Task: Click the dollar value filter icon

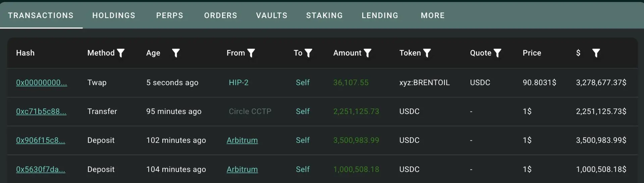Action: pyautogui.click(x=596, y=53)
